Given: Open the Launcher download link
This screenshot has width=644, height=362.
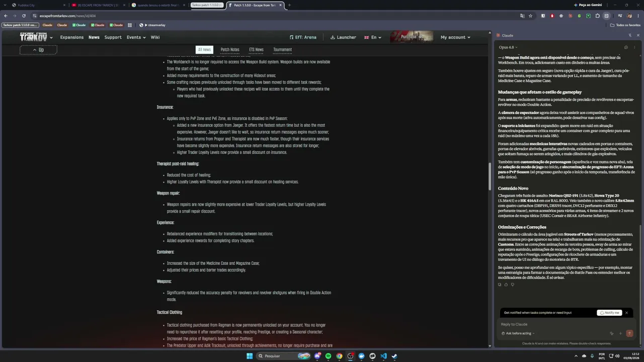Looking at the screenshot, I should [343, 37].
